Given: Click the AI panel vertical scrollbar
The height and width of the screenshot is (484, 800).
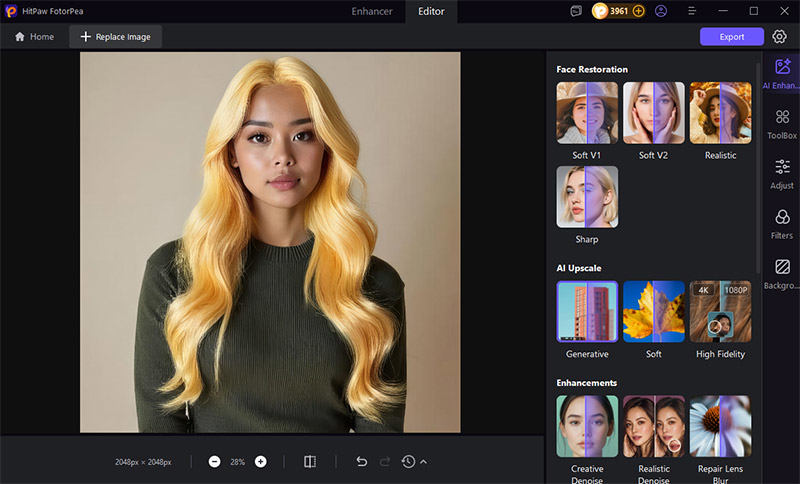Looking at the screenshot, I should click(x=758, y=168).
